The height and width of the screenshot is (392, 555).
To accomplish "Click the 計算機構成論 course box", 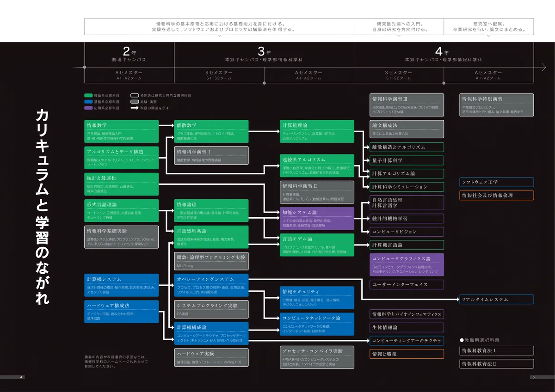I will point(211,333).
